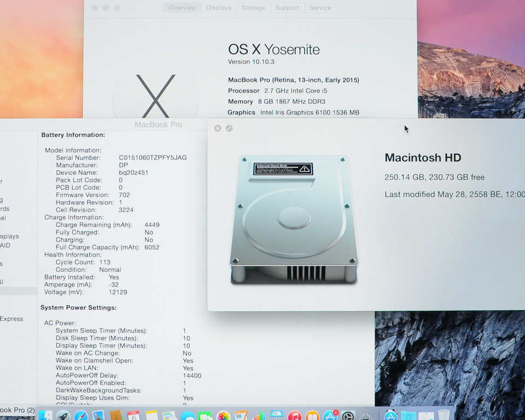Click the Battery Information heading
This screenshot has height=420, width=525.
pyautogui.click(x=73, y=135)
